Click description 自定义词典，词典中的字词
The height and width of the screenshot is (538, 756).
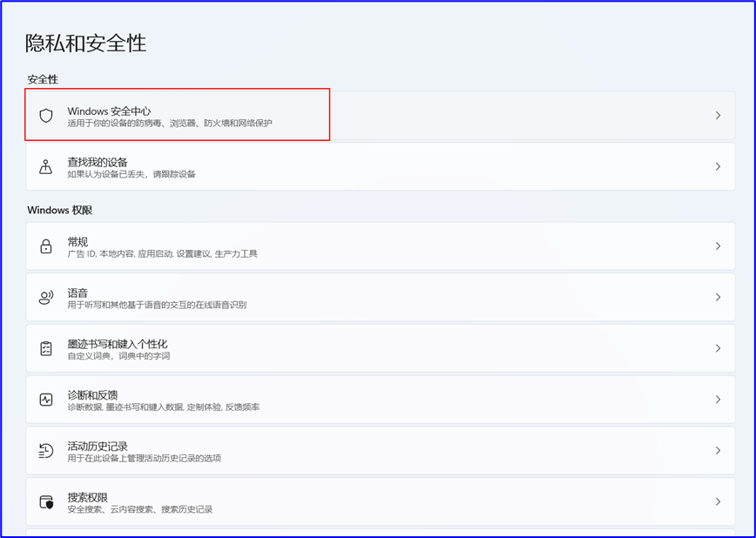click(118, 356)
